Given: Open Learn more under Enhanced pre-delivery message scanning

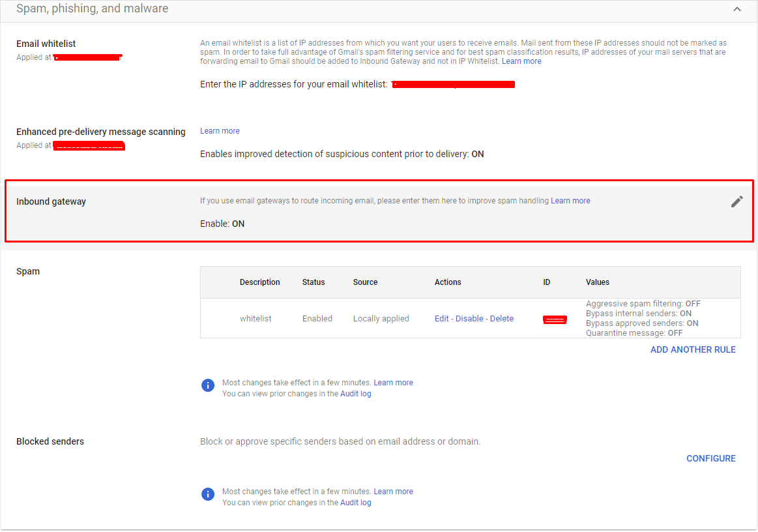Looking at the screenshot, I should (x=220, y=131).
